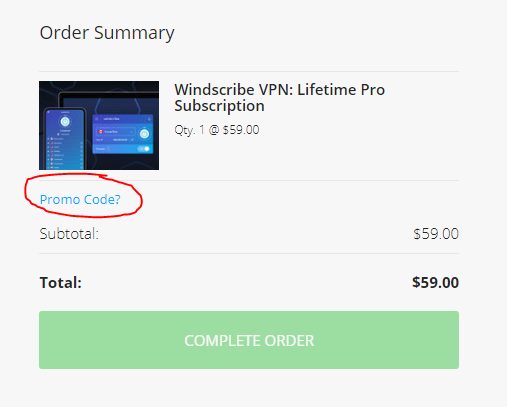Click the power button in desktop app mockup
This screenshot has height=407, width=507.
click(144, 134)
